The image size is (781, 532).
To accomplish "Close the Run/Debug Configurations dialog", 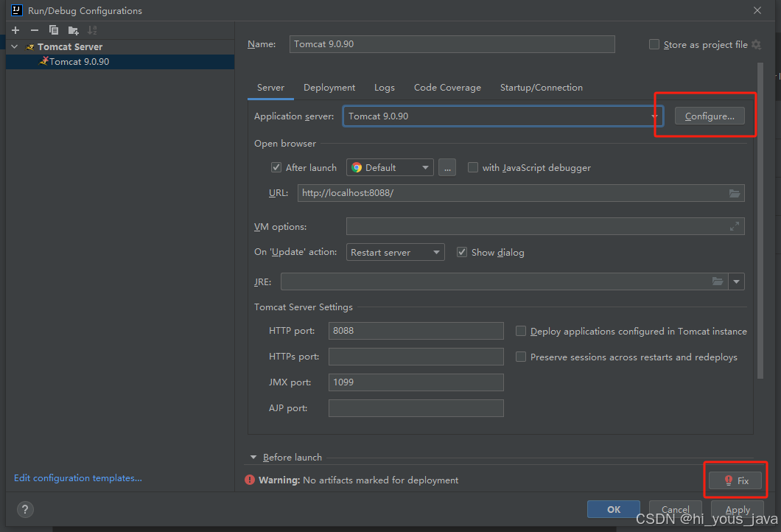I will [x=757, y=10].
